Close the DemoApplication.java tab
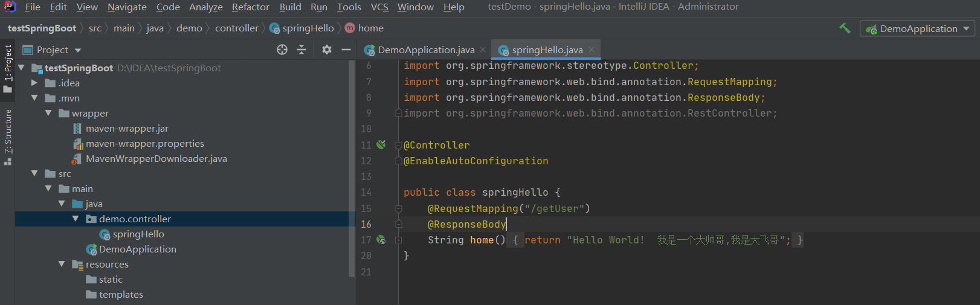The height and width of the screenshot is (305, 980). pyautogui.click(x=483, y=50)
